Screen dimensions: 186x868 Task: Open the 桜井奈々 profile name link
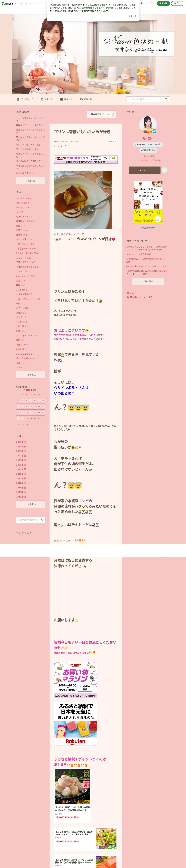(148, 138)
